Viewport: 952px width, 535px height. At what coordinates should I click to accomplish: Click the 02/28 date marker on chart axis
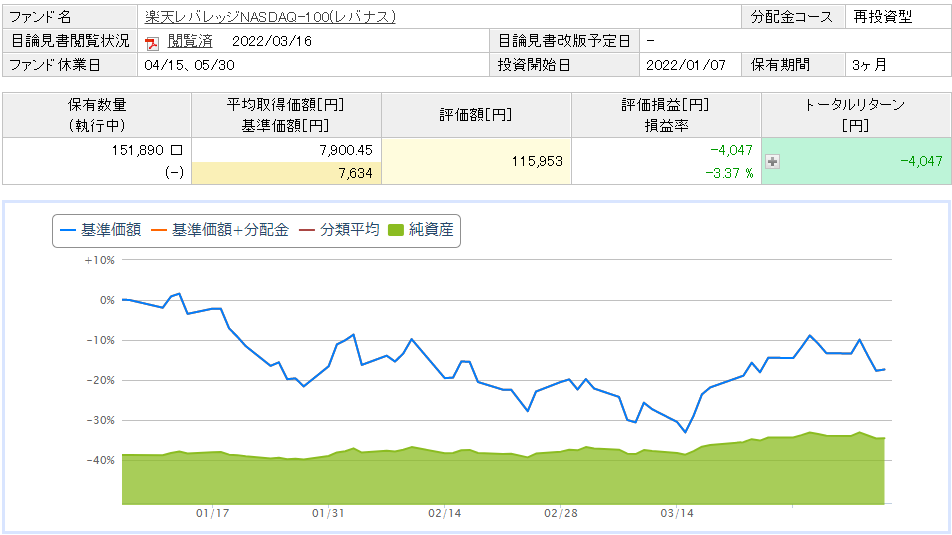pyautogui.click(x=561, y=514)
